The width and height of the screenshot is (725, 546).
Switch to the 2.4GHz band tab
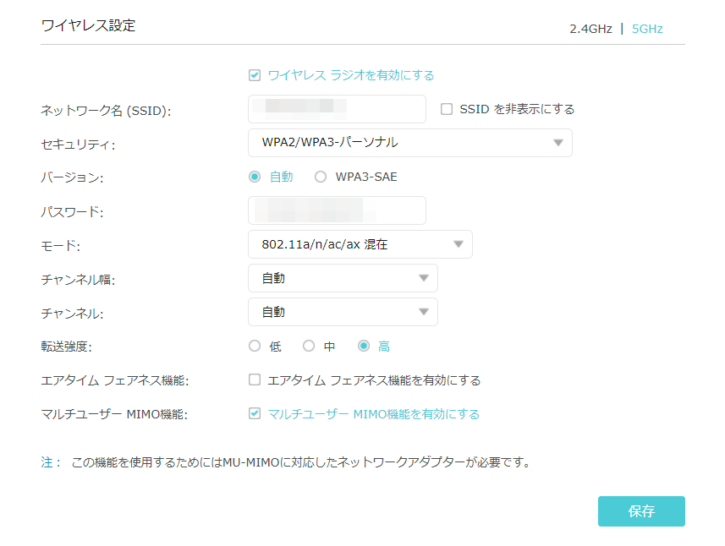pos(590,28)
